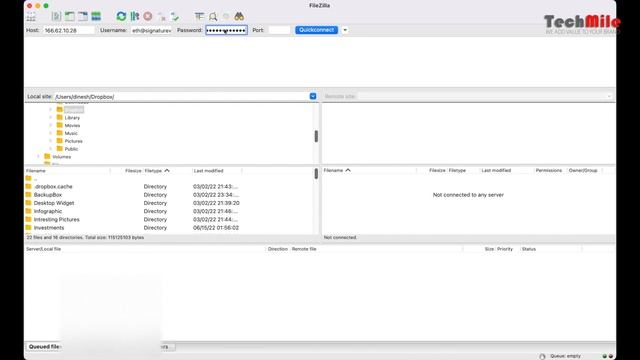Sort remote list by Permissions column
Image resolution: width=640 pixels, height=360 pixels.
549,170
